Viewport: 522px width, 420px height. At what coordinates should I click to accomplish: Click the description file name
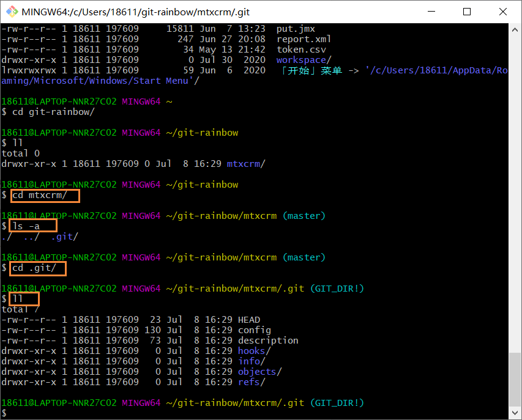point(268,340)
